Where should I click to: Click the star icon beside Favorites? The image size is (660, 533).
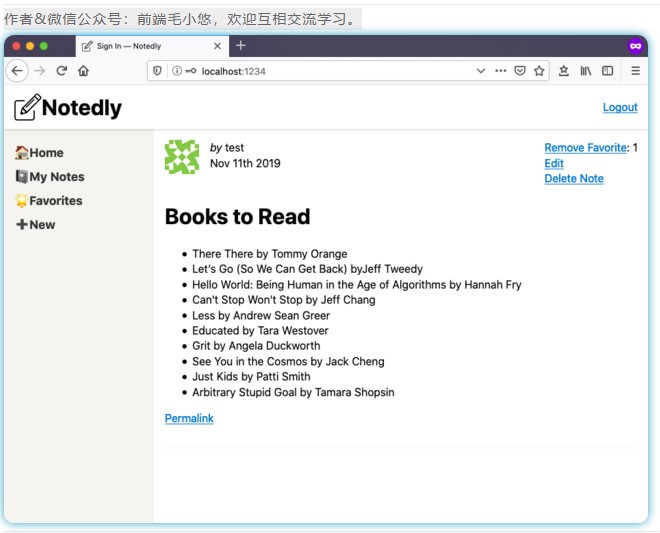pos(21,200)
